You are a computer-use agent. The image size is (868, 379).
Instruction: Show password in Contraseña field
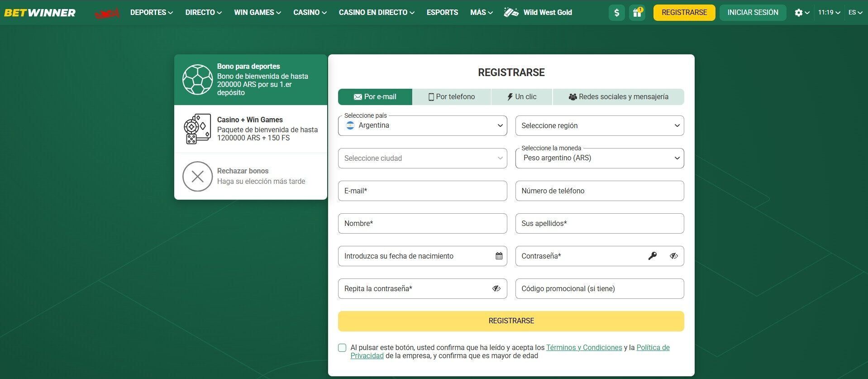[674, 256]
